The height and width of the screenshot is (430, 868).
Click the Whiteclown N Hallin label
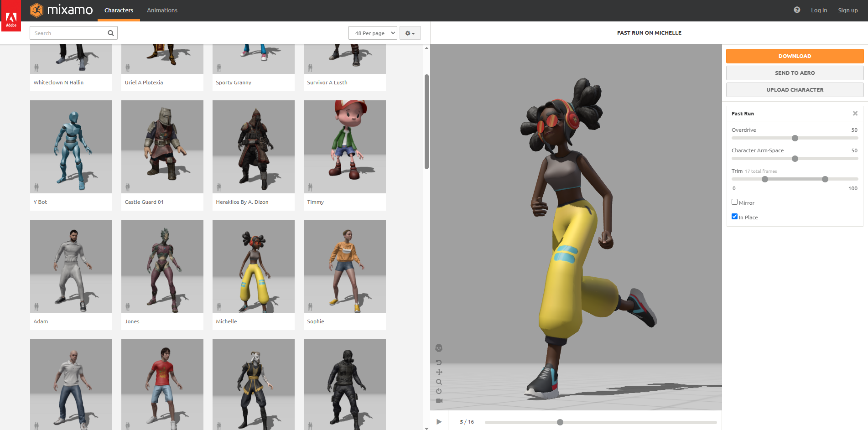[58, 83]
